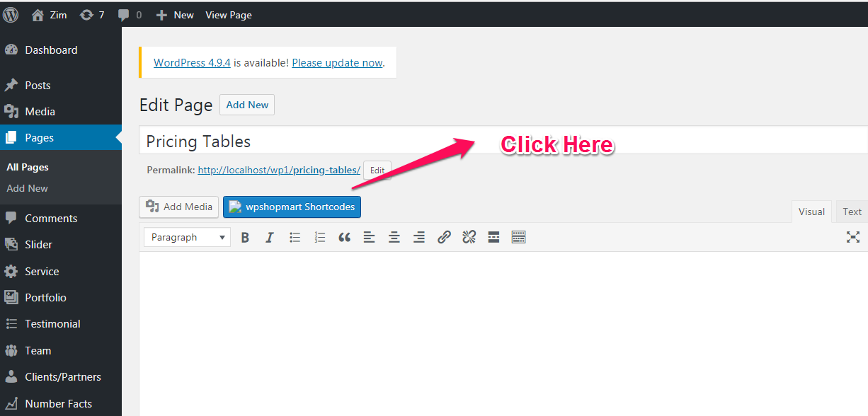Remove link with unlink icon
This screenshot has width=868, height=416.
click(469, 238)
